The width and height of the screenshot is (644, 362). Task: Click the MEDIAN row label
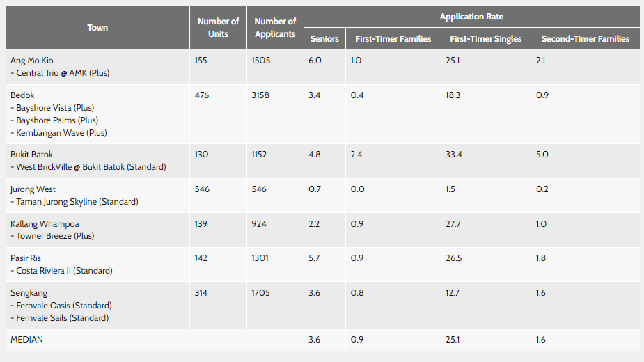tap(27, 340)
